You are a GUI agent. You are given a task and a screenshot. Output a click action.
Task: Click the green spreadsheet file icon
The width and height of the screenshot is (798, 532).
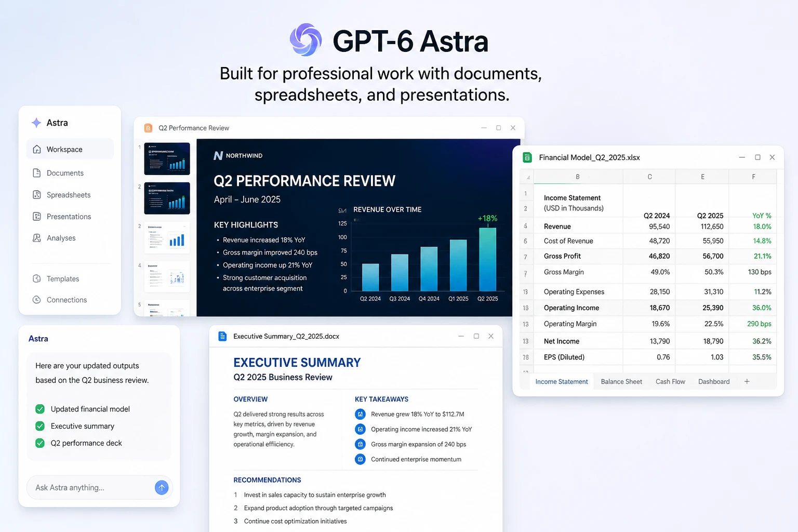point(527,157)
